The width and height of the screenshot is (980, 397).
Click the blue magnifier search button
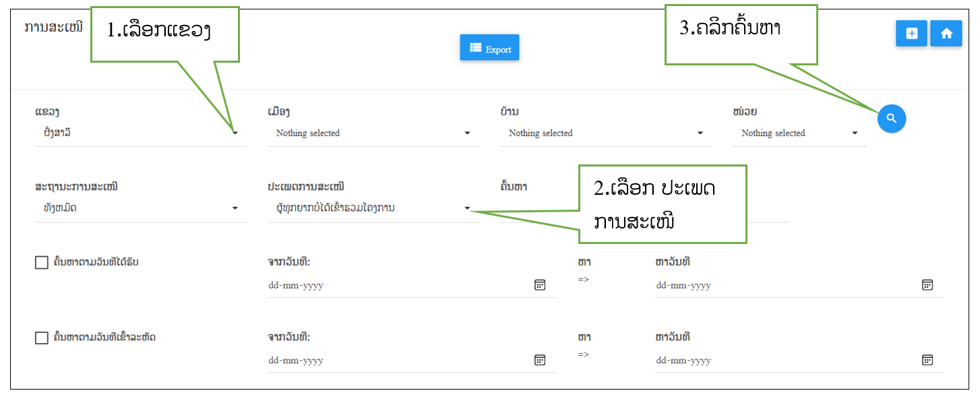point(891,119)
